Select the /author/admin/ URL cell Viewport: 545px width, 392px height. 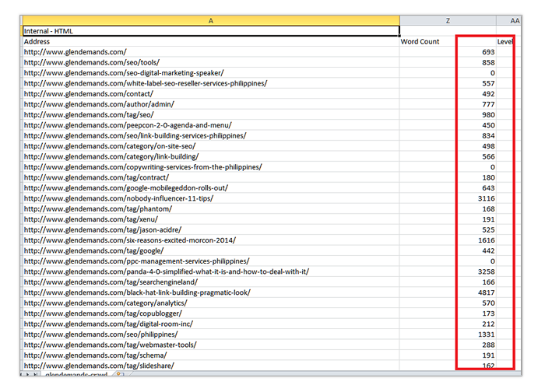click(211, 104)
